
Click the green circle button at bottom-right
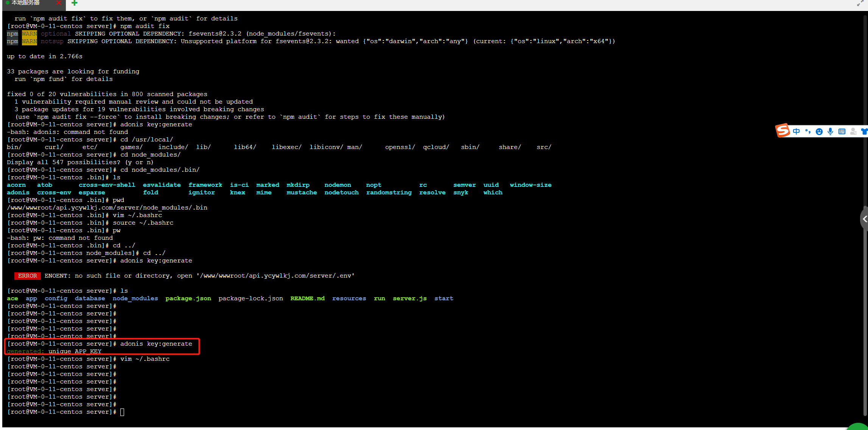[858, 427]
